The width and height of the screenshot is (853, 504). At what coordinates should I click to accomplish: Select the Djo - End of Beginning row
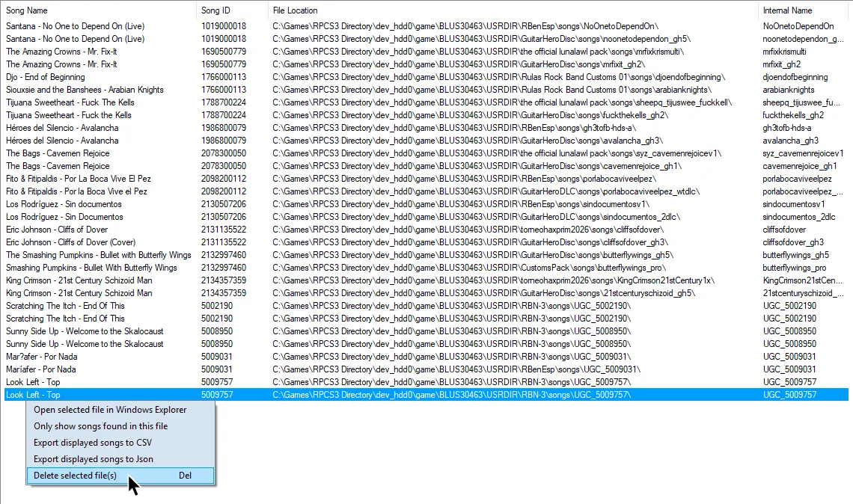[426, 77]
